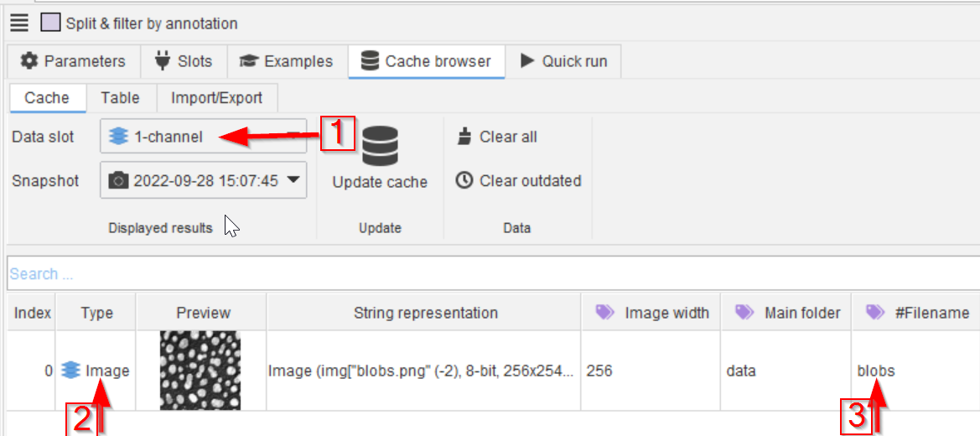Image resolution: width=980 pixels, height=436 pixels.
Task: Select the Quick run tab
Action: [564, 61]
